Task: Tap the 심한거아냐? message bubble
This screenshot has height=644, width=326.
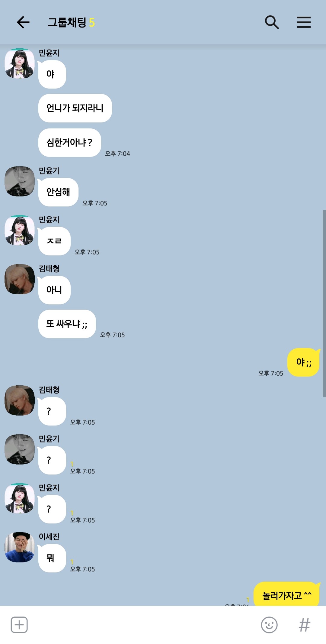Action: [70, 143]
